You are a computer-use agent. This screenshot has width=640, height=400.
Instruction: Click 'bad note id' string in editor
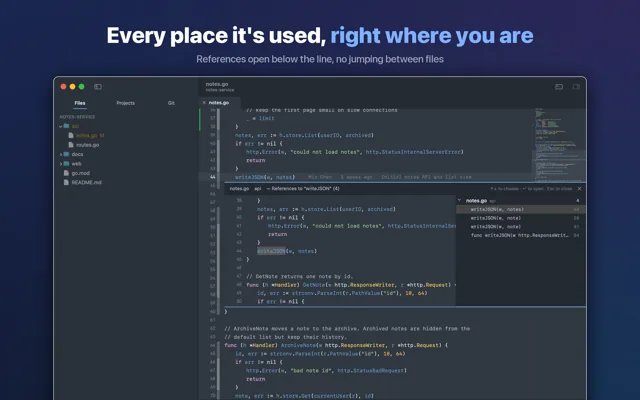tap(311, 371)
